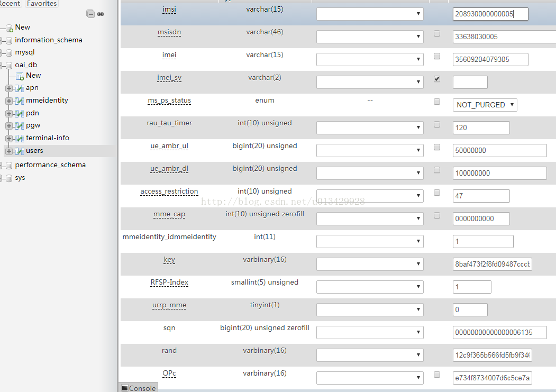Viewport: 556px width, 392px height.
Task: Click the msisdn value input field
Action: pos(504,37)
